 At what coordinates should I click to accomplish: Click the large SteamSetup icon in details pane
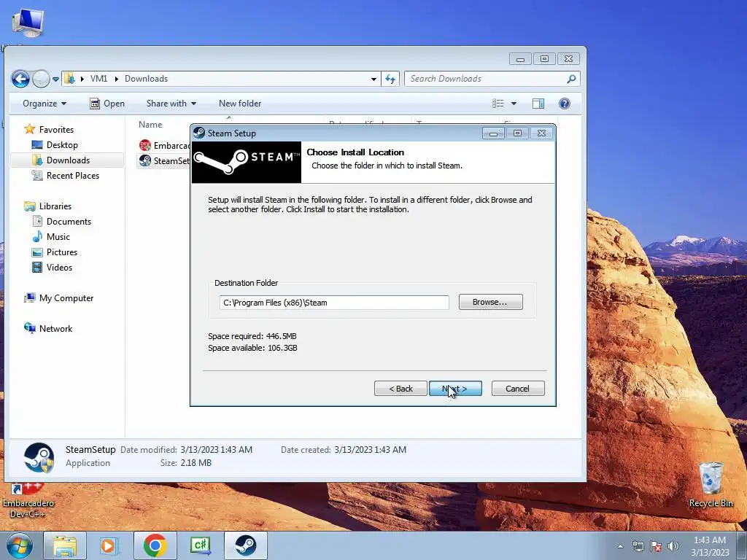39,457
